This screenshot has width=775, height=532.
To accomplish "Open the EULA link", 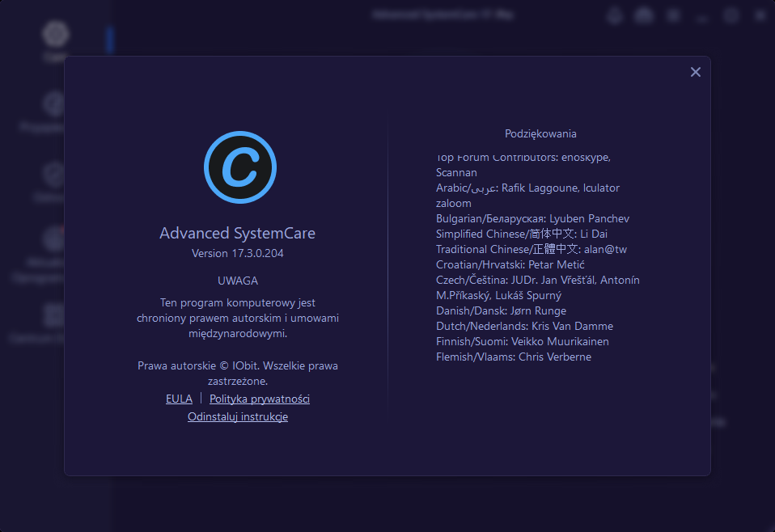I will point(179,399).
